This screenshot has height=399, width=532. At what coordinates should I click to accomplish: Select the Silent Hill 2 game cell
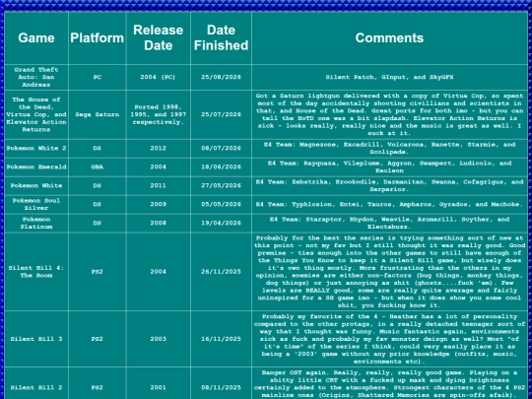[36, 383]
